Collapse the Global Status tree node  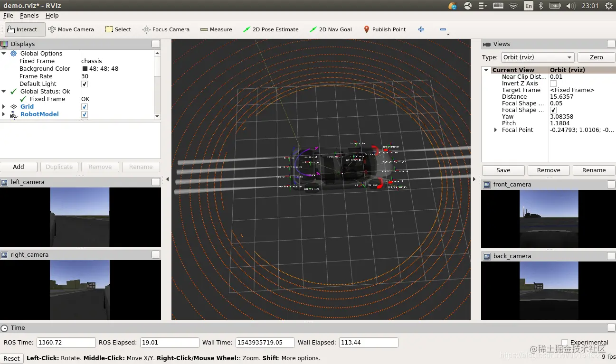[x=4, y=92]
